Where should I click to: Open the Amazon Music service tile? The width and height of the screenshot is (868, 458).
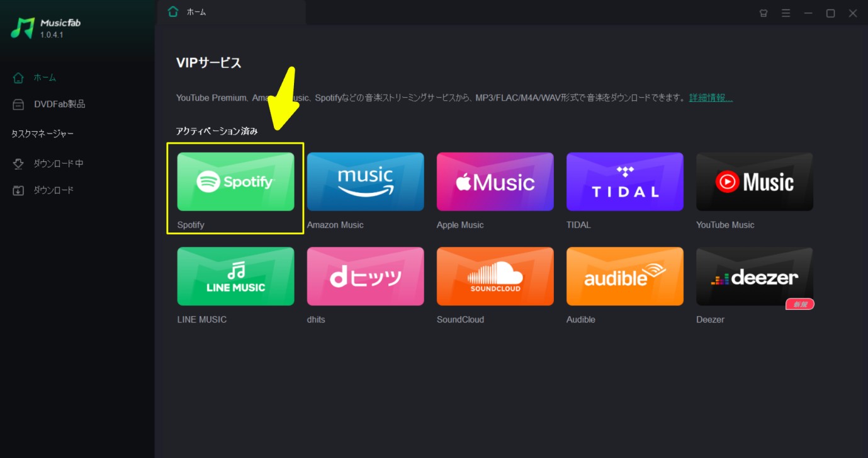365,182
